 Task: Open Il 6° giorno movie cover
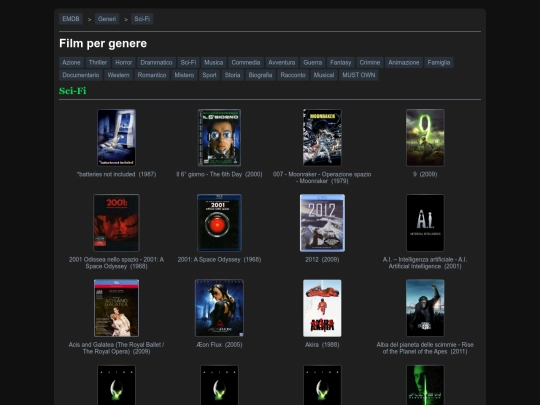(x=219, y=138)
